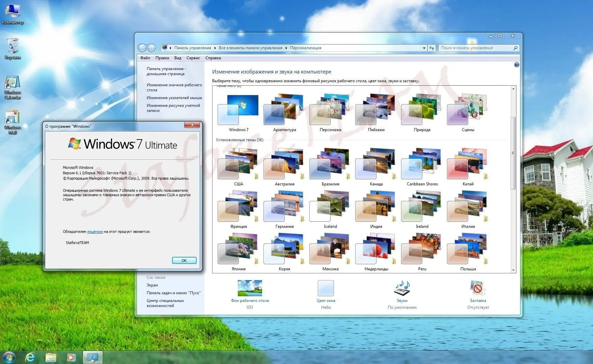Click the лицензии link in About dialog
The height and width of the screenshot is (364, 593).
tap(95, 232)
